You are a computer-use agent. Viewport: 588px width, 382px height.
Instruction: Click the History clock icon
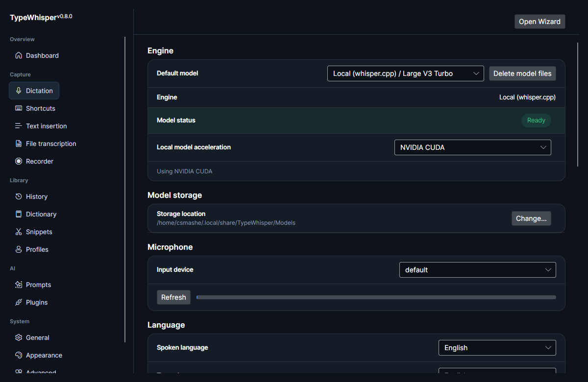point(19,196)
